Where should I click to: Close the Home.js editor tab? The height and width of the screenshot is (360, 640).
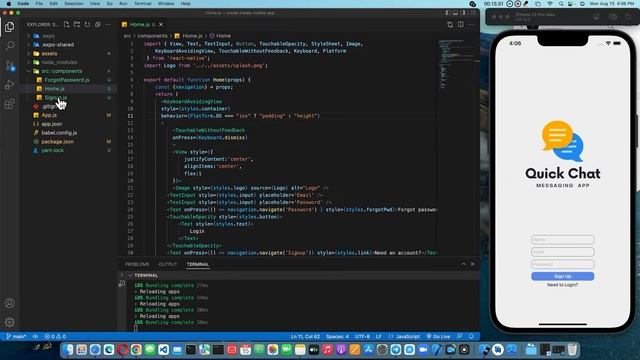(x=161, y=24)
